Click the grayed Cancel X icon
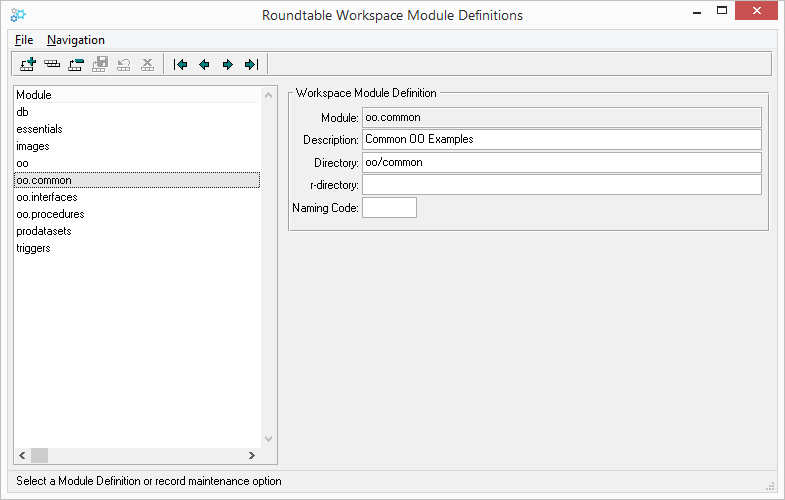Viewport: 785px width, 500px height. coord(148,64)
